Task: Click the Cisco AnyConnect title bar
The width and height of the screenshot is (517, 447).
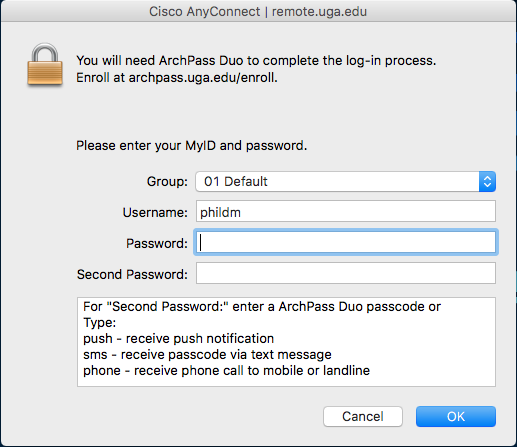Action: pyautogui.click(x=258, y=11)
